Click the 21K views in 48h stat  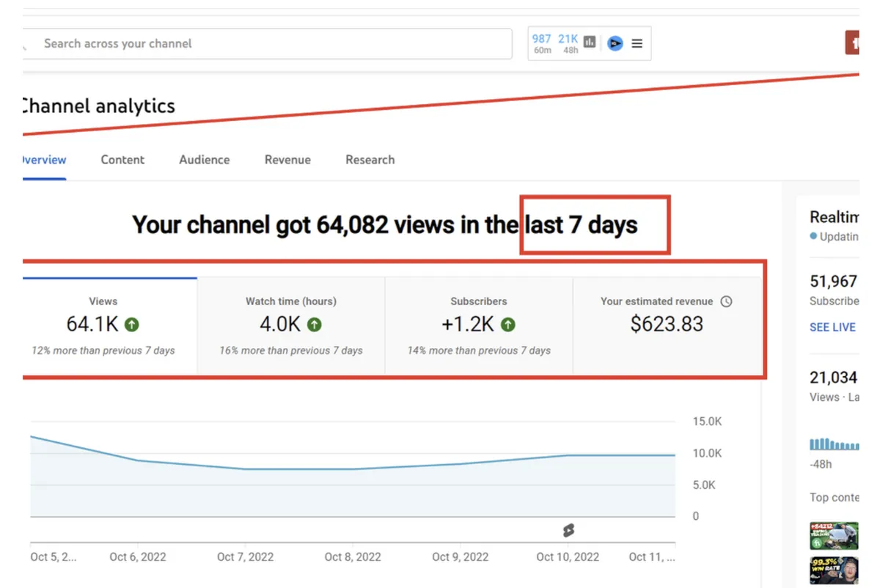[568, 43]
